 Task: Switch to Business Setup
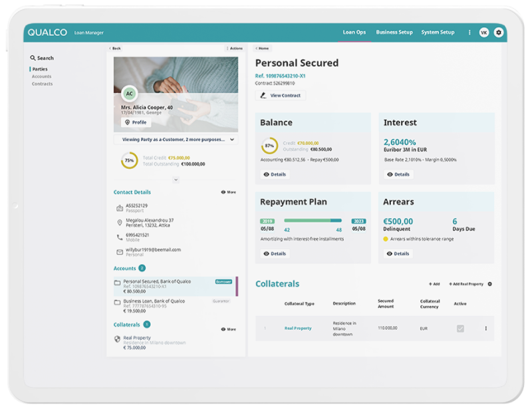pos(395,32)
